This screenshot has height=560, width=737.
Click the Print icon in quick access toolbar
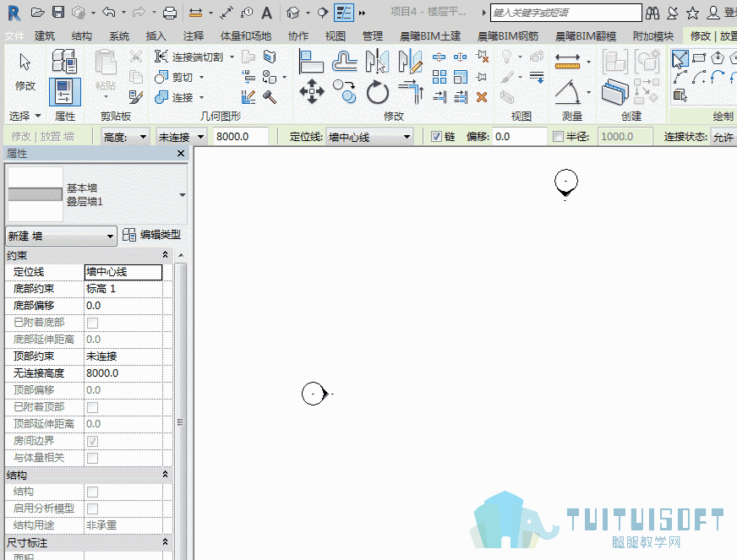tap(170, 13)
